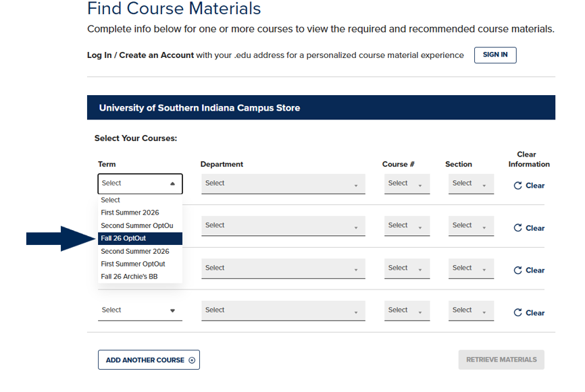Click Log In / Create an Account text

point(141,55)
